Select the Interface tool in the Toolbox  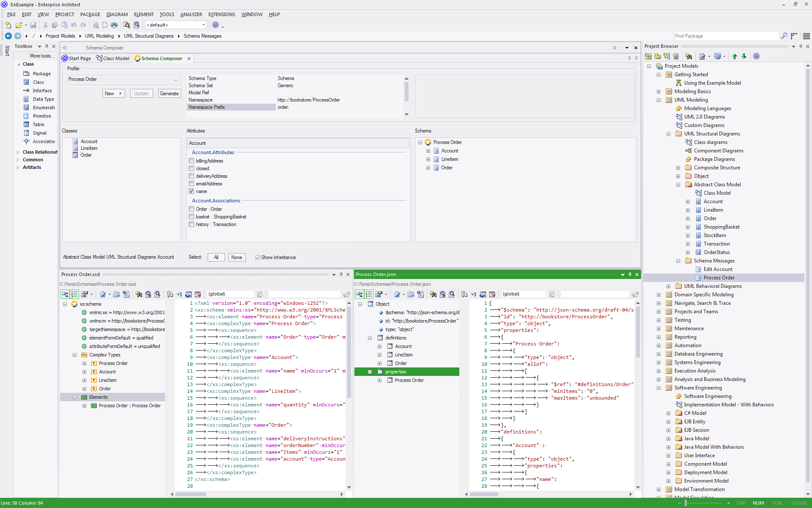click(x=42, y=91)
